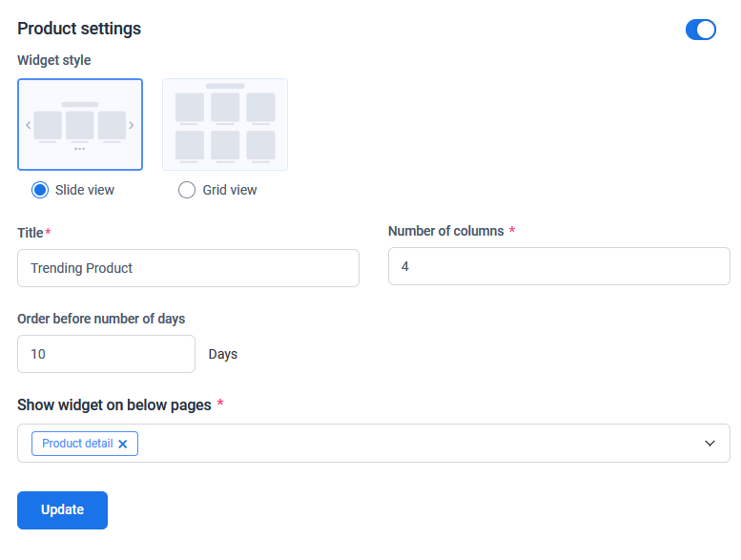Focus the Title input field
This screenshot has width=741, height=560.
(188, 268)
